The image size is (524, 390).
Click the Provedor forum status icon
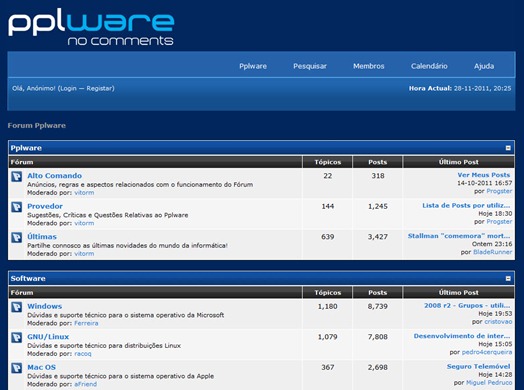17,207
